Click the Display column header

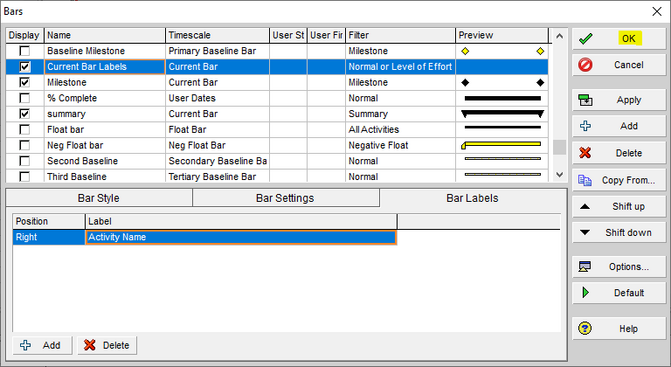click(x=25, y=35)
